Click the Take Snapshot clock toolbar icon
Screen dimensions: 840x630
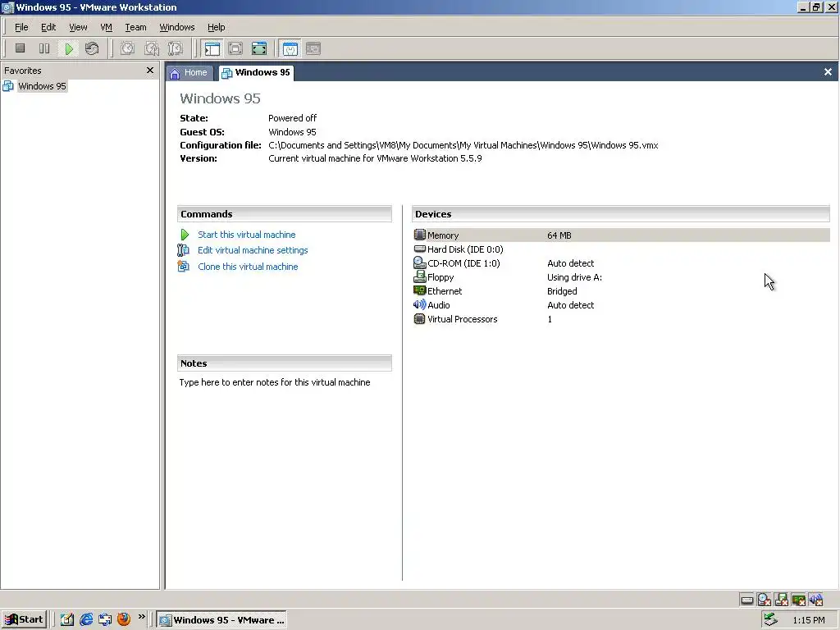pyautogui.click(x=127, y=48)
